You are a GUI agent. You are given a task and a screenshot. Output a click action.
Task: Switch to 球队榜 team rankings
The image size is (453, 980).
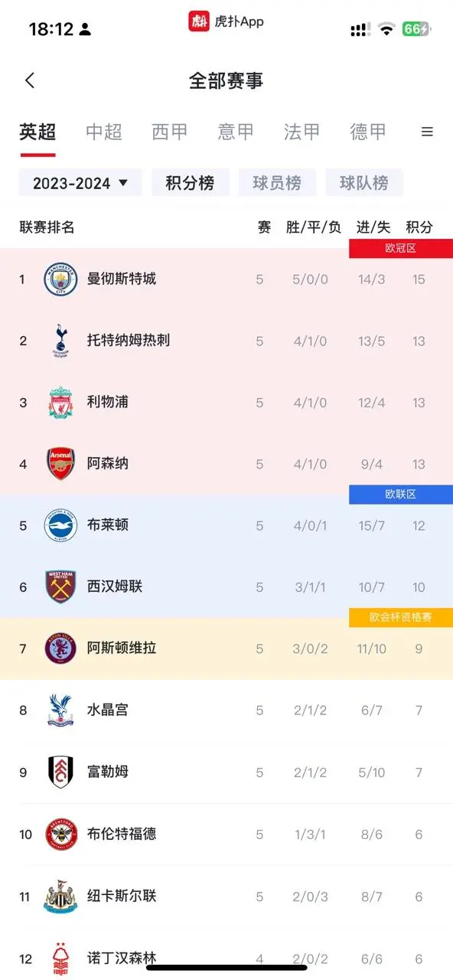pos(364,183)
